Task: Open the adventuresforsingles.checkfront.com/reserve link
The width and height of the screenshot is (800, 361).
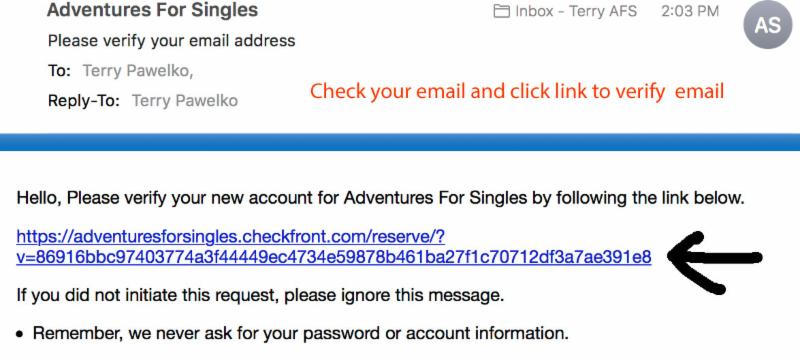Action: click(x=231, y=237)
